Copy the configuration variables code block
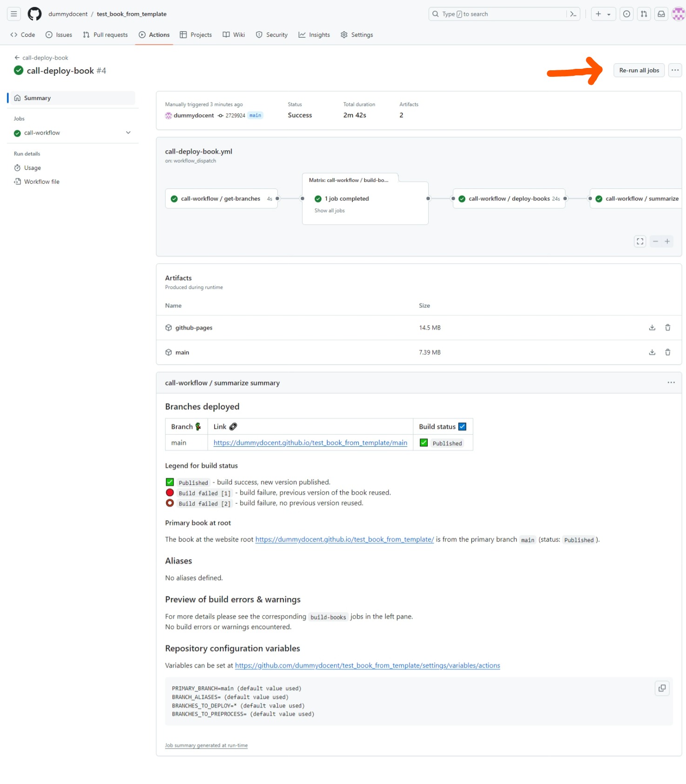686x784 pixels. [x=662, y=688]
